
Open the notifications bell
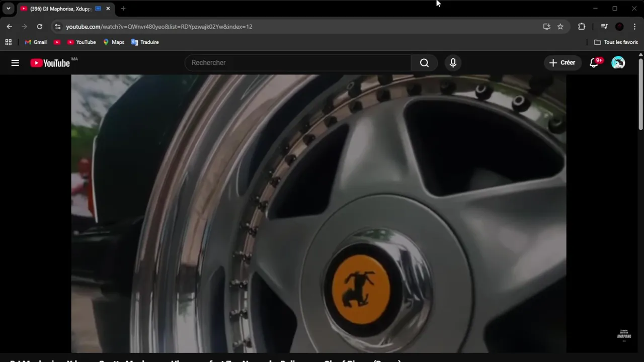pos(594,63)
